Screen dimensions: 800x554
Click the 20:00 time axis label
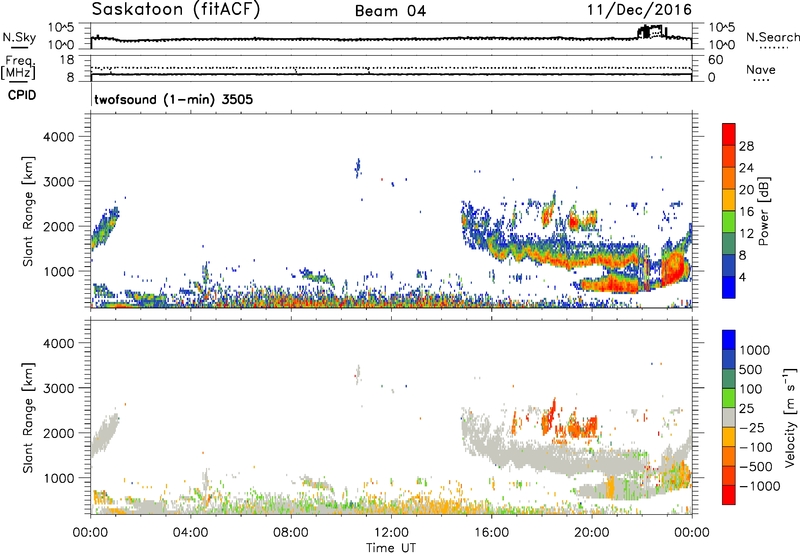click(591, 532)
